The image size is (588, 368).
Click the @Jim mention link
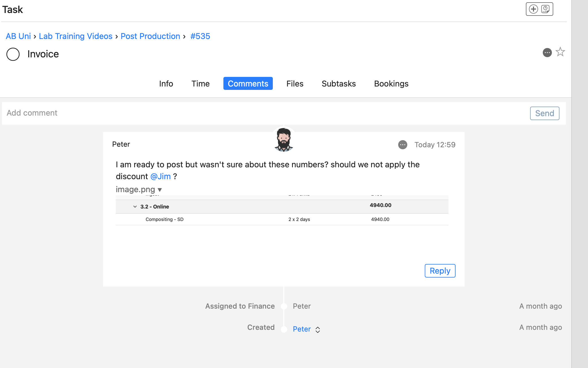tap(160, 176)
